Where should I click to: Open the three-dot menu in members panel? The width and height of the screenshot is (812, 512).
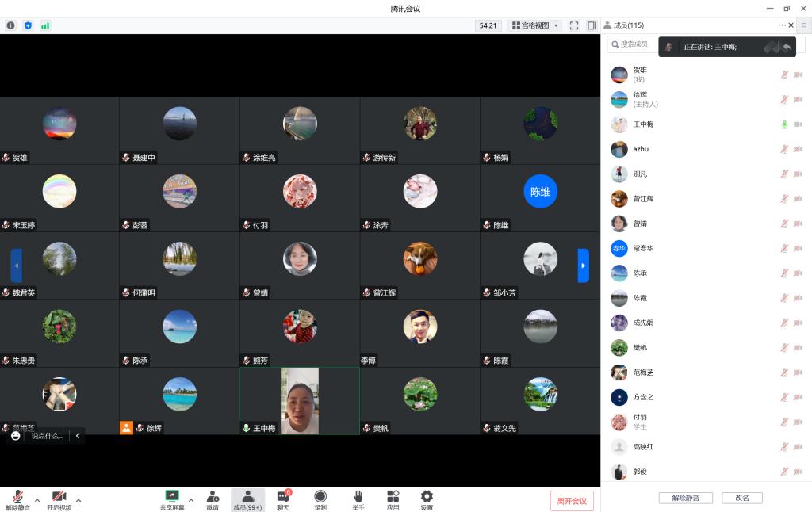click(x=782, y=25)
